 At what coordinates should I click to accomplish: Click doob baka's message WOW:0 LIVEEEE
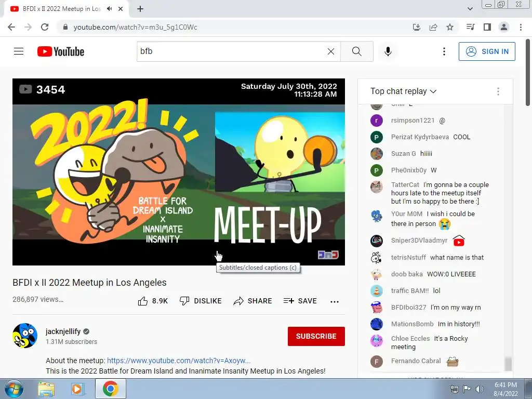[451, 274]
